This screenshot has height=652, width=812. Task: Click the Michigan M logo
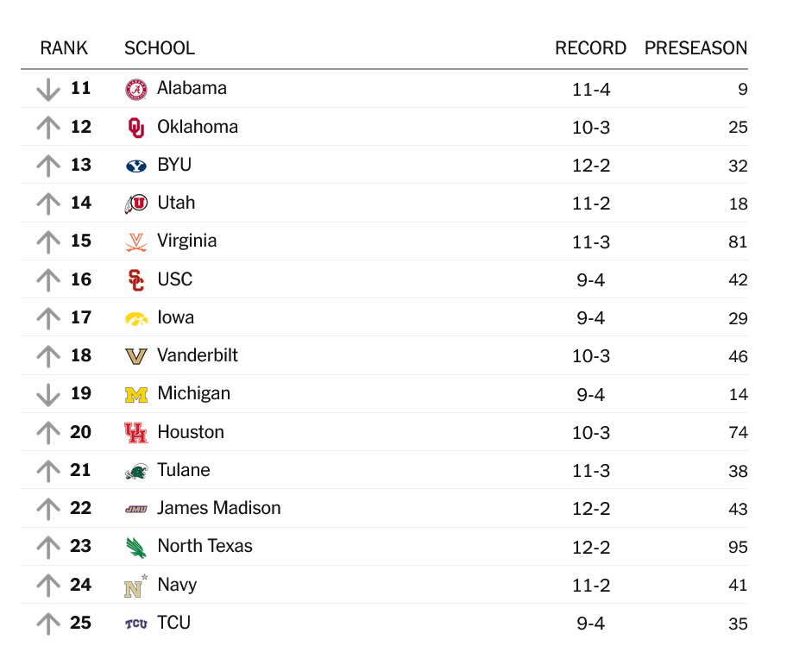[135, 394]
